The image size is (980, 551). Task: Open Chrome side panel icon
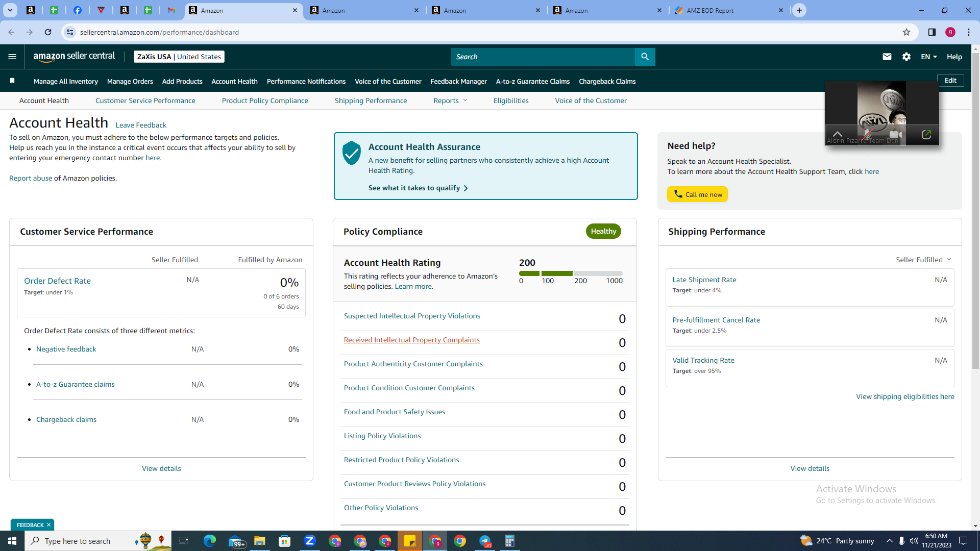tap(932, 32)
